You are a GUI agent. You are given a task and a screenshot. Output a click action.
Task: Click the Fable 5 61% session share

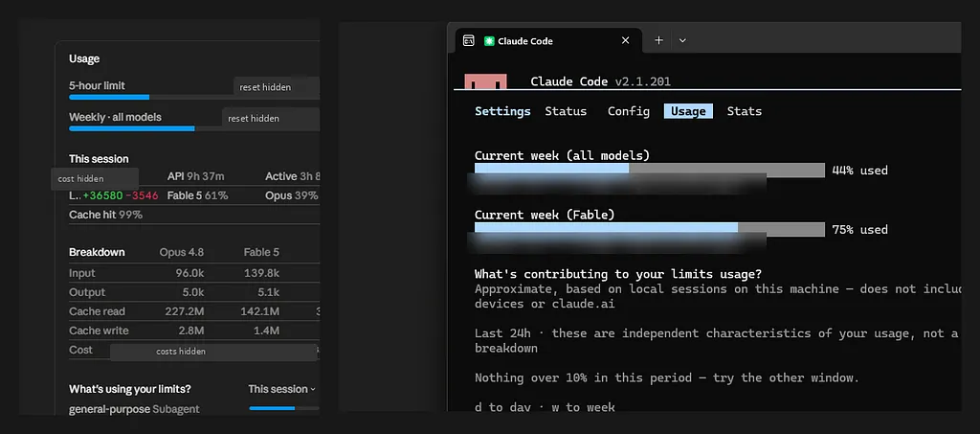tap(197, 195)
